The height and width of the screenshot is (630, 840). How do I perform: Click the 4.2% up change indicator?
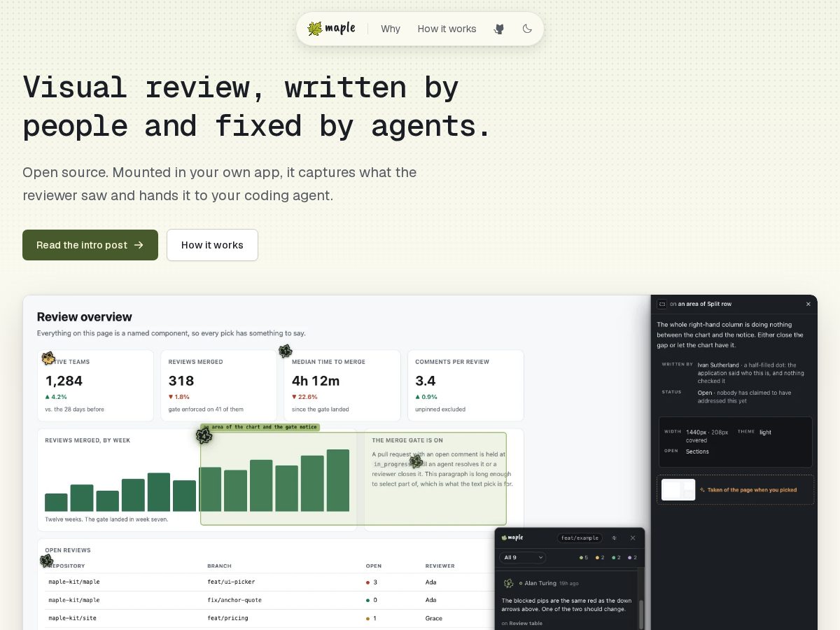click(x=56, y=397)
